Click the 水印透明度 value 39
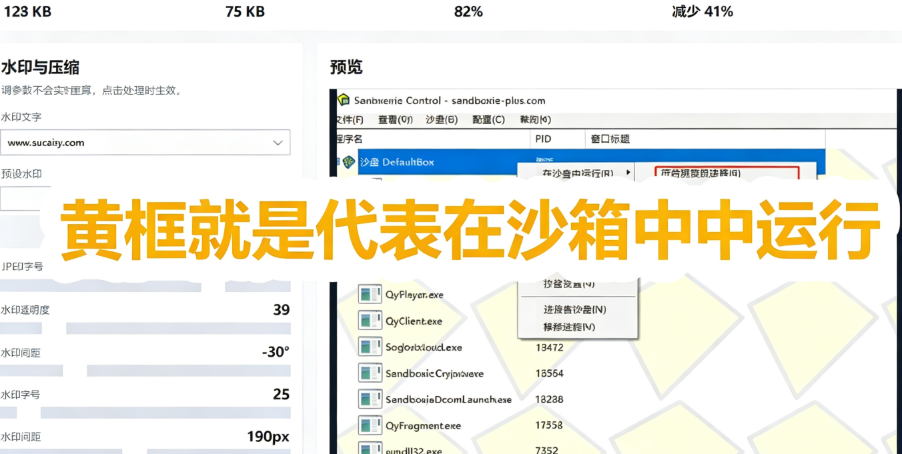This screenshot has width=902, height=454. [x=281, y=310]
